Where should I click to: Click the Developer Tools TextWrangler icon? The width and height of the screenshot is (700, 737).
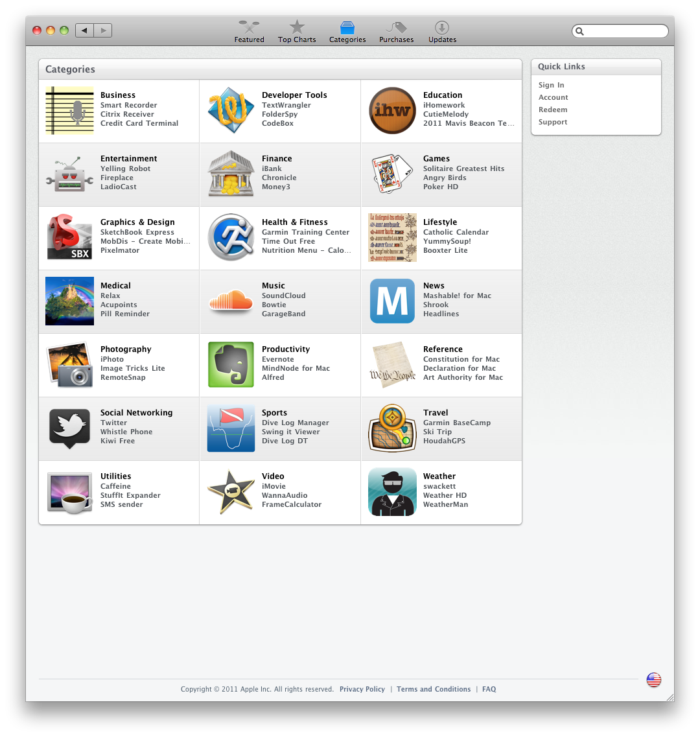231,110
